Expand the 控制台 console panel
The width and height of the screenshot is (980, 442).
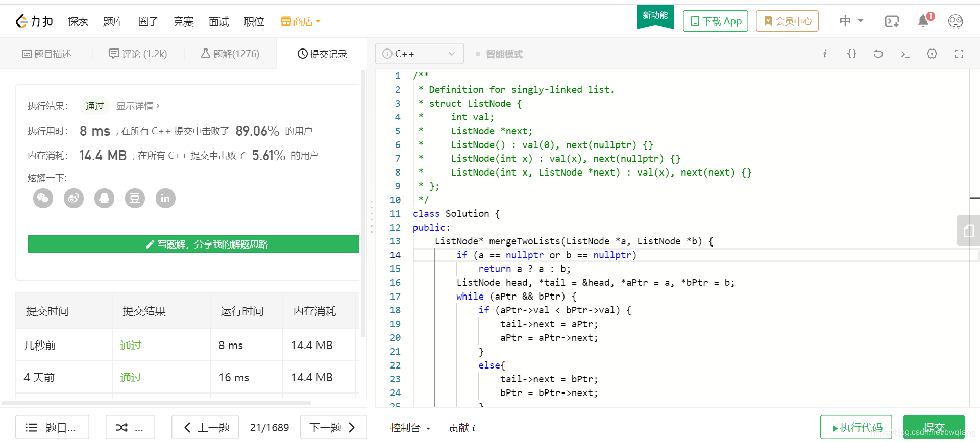(x=410, y=428)
